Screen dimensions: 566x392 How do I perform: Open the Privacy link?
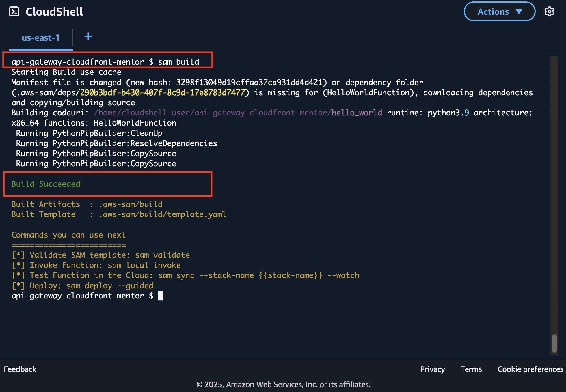click(x=432, y=369)
